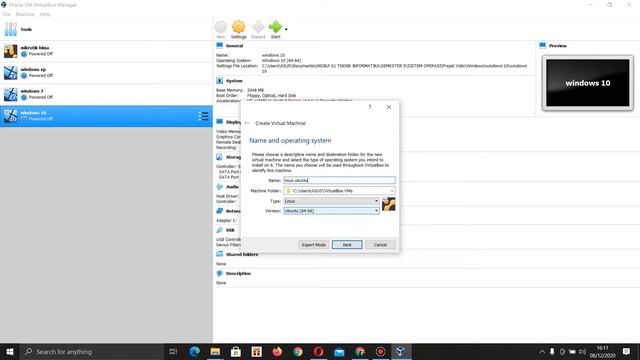Click the Shared folders section header
The height and width of the screenshot is (360, 640).
coord(242,254)
